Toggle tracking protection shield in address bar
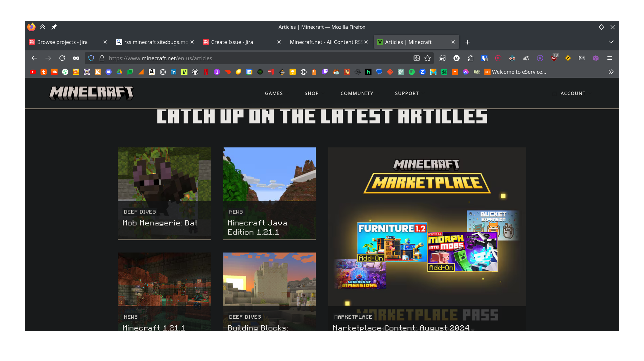 91,58
